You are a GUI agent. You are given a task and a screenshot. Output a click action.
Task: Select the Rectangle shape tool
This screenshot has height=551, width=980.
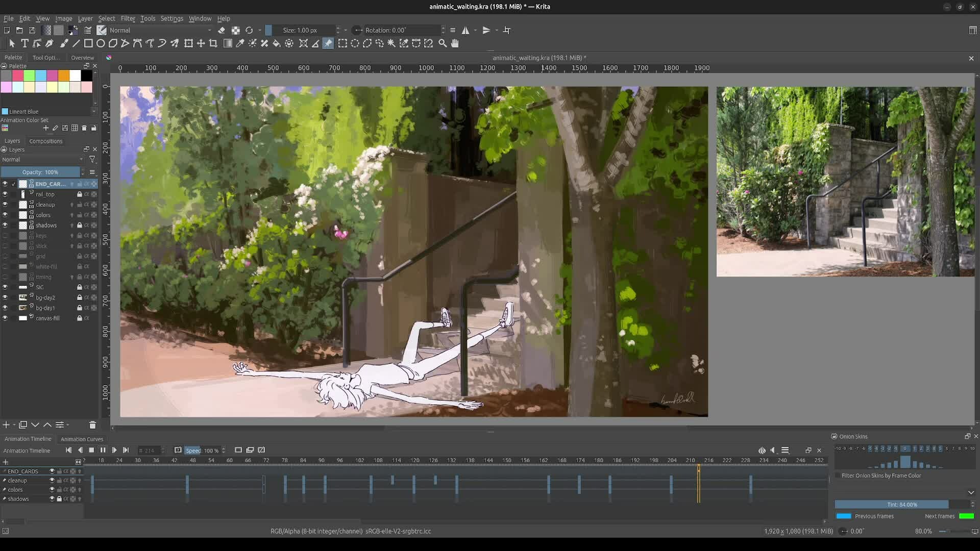[x=88, y=44]
